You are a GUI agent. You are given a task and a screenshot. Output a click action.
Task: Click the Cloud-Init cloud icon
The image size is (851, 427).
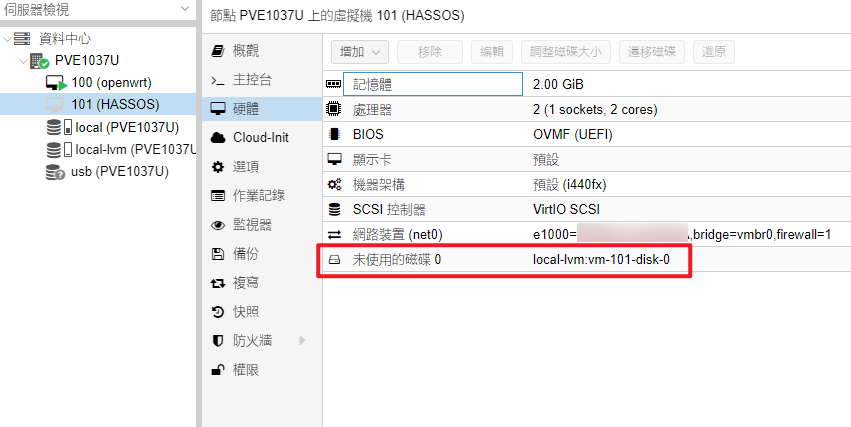coord(218,137)
